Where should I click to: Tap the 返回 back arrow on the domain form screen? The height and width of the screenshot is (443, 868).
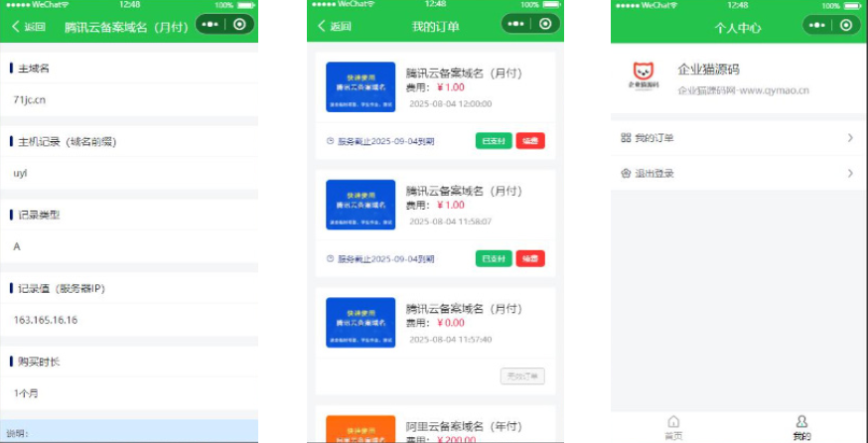click(x=16, y=26)
